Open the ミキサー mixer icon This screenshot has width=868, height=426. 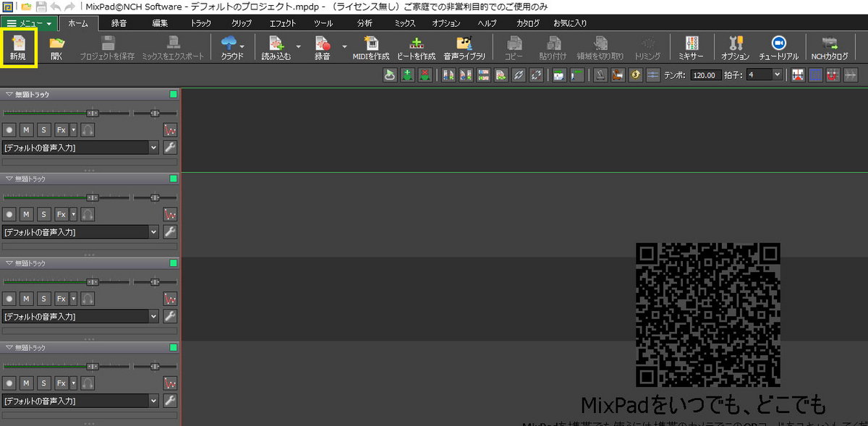691,49
